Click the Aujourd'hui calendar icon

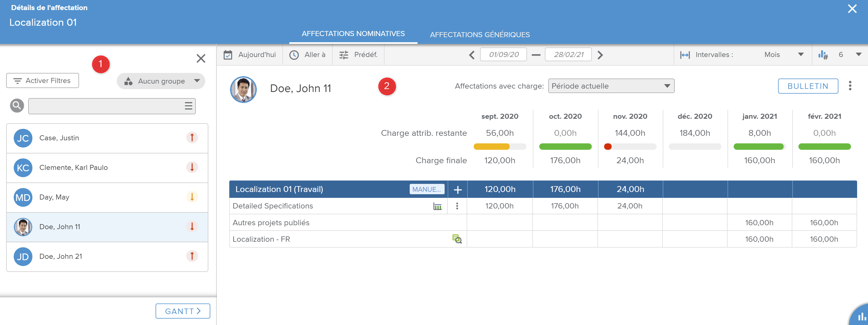pos(228,54)
